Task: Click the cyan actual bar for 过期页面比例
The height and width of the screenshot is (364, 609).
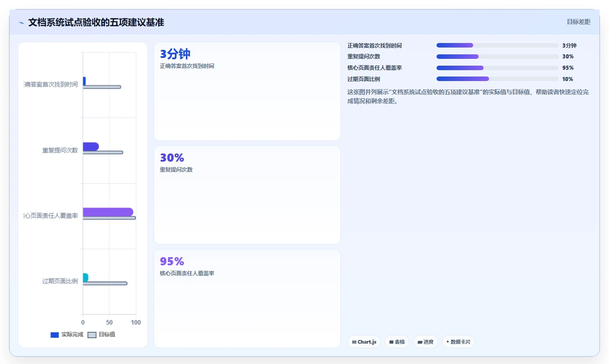Action: pos(86,277)
